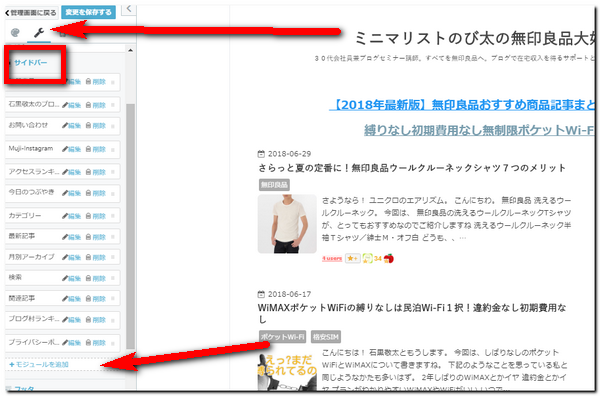Edit the 月別アーカイブ module
Image resolution: width=600 pixels, height=396 pixels.
(x=72, y=257)
